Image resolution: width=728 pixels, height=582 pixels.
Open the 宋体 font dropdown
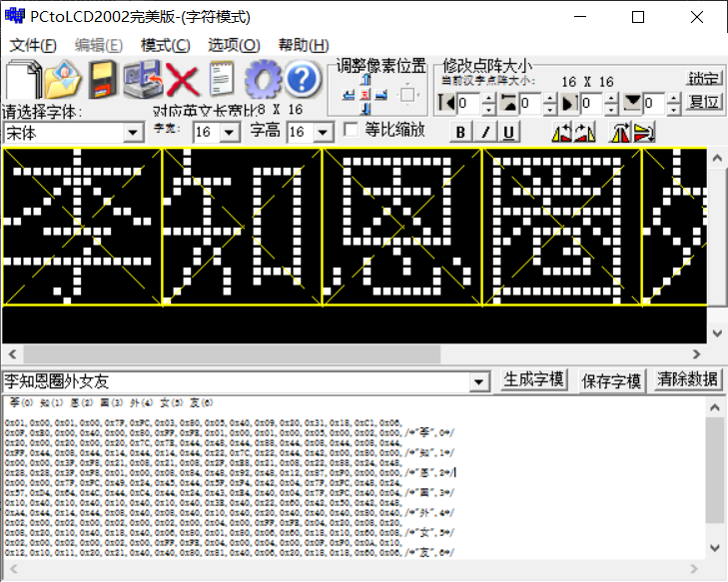(133, 133)
